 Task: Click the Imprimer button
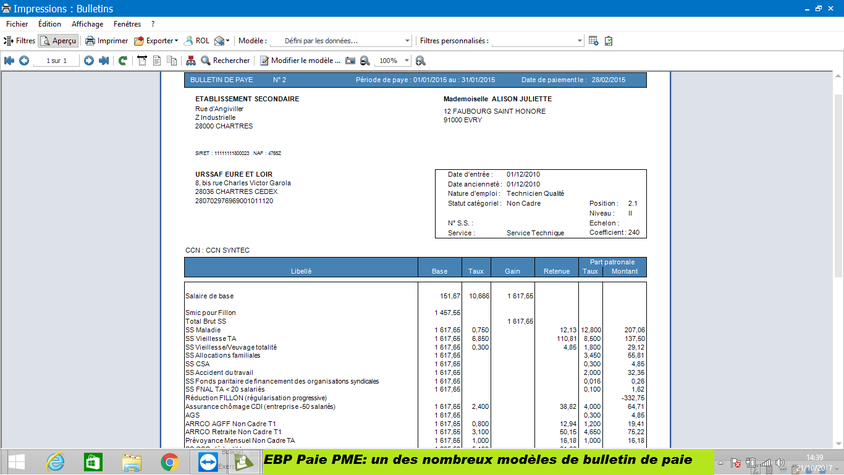click(107, 41)
